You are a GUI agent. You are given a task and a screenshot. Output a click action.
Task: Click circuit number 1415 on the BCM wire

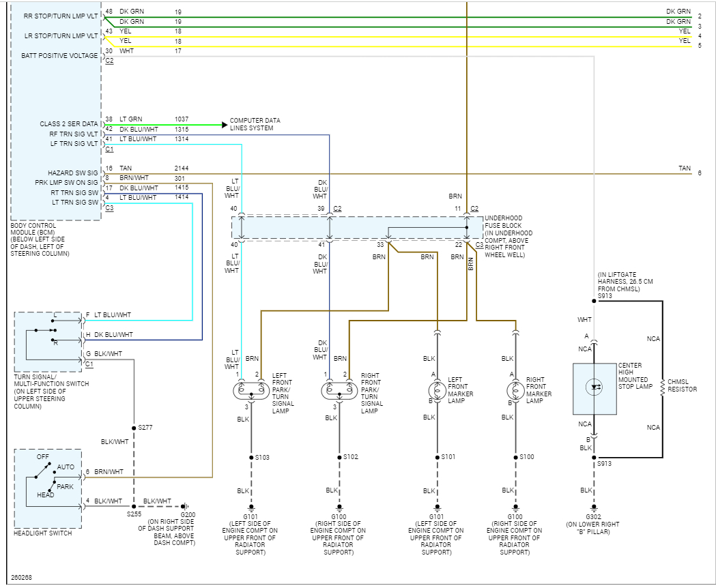tap(182, 188)
